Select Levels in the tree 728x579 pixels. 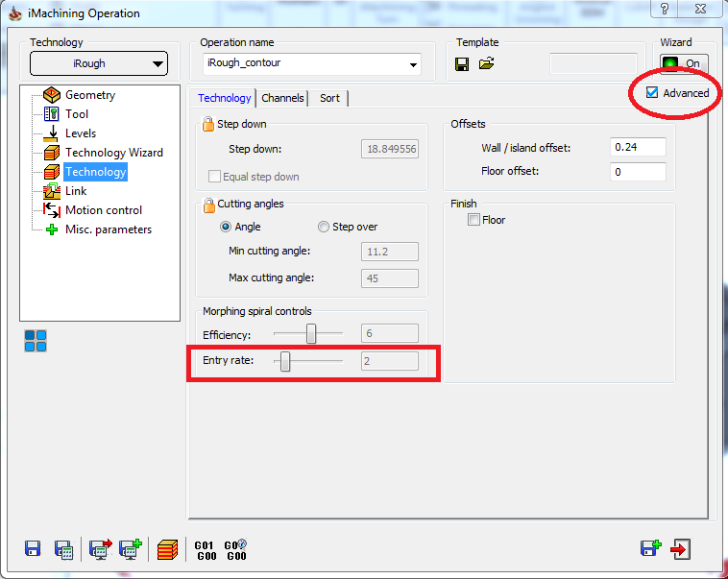[x=81, y=133]
